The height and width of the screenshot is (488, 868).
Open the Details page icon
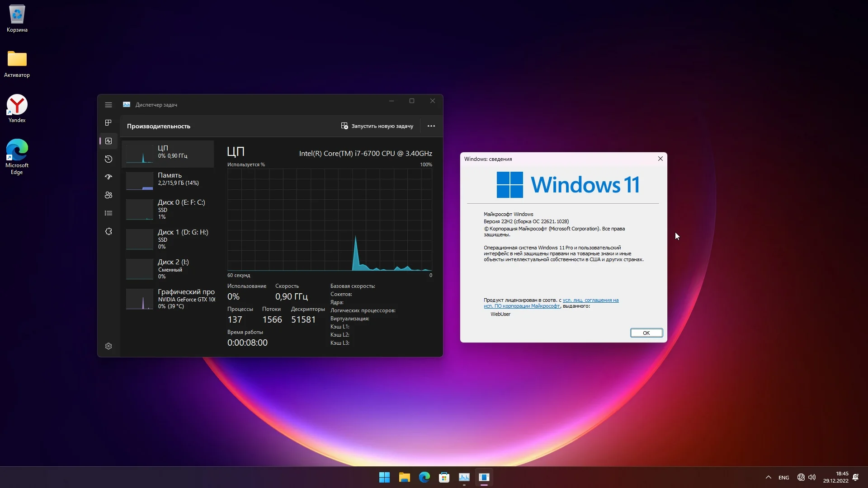click(108, 213)
